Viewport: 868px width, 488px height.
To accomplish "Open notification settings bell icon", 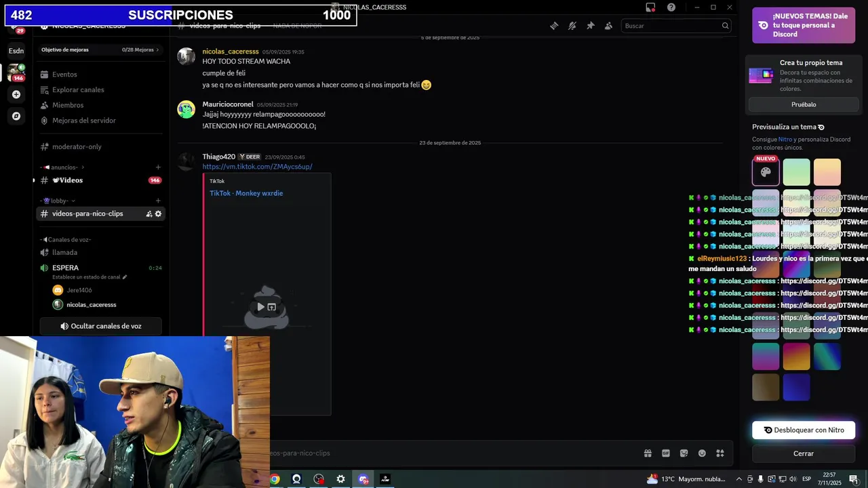I will tap(572, 26).
